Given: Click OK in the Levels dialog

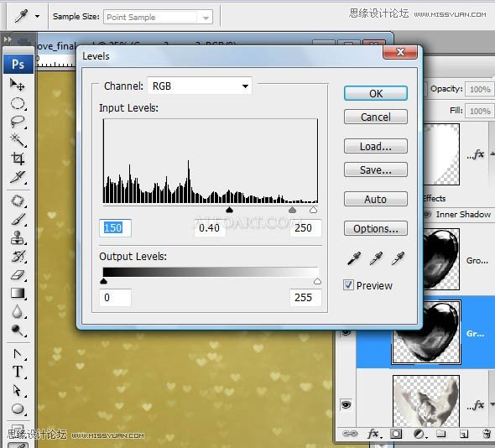Looking at the screenshot, I should [376, 93].
